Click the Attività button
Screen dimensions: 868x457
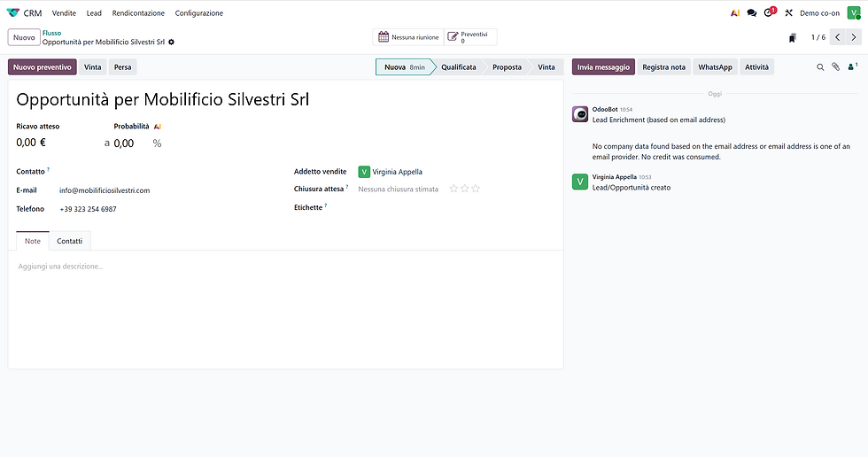point(756,67)
